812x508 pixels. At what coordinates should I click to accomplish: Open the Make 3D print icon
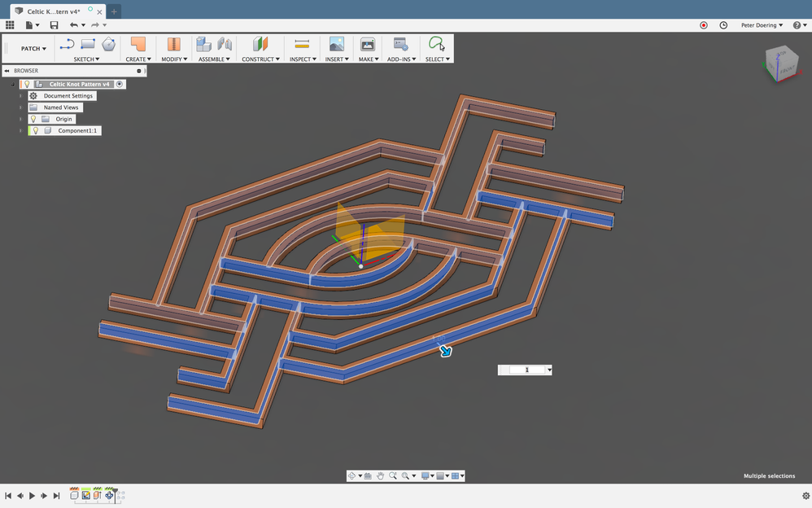[x=368, y=44]
